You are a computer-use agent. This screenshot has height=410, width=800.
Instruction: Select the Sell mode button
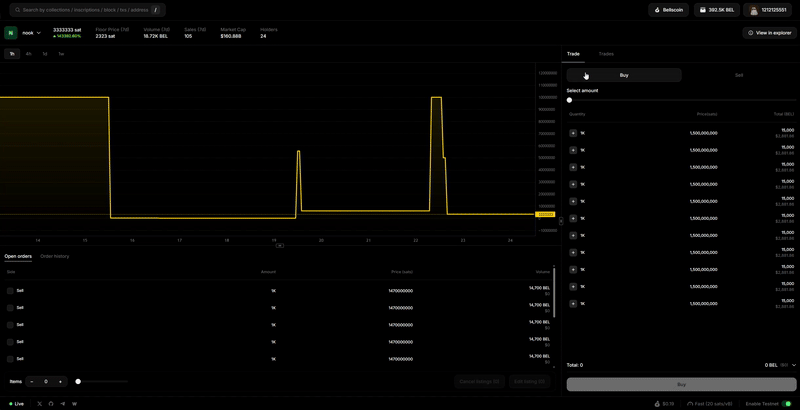point(739,75)
